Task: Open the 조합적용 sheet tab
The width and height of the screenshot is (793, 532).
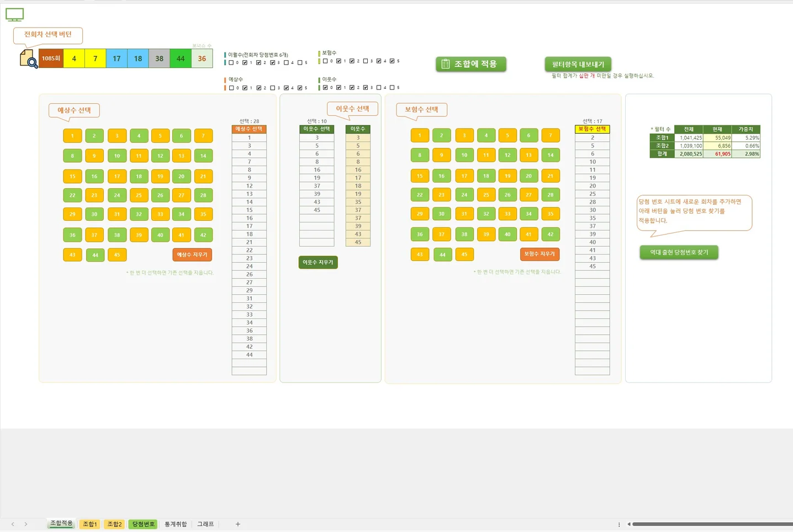Action: pos(61,524)
